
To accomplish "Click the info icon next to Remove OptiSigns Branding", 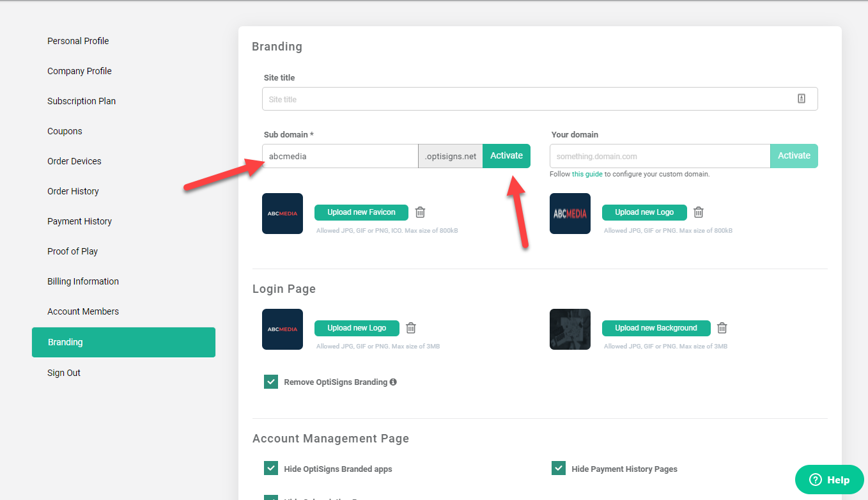I will (393, 382).
